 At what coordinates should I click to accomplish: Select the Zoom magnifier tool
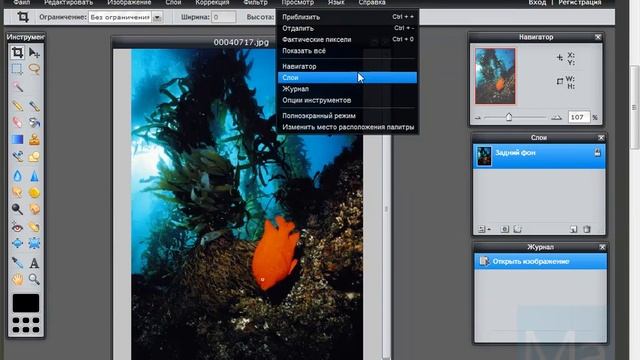[x=34, y=280]
